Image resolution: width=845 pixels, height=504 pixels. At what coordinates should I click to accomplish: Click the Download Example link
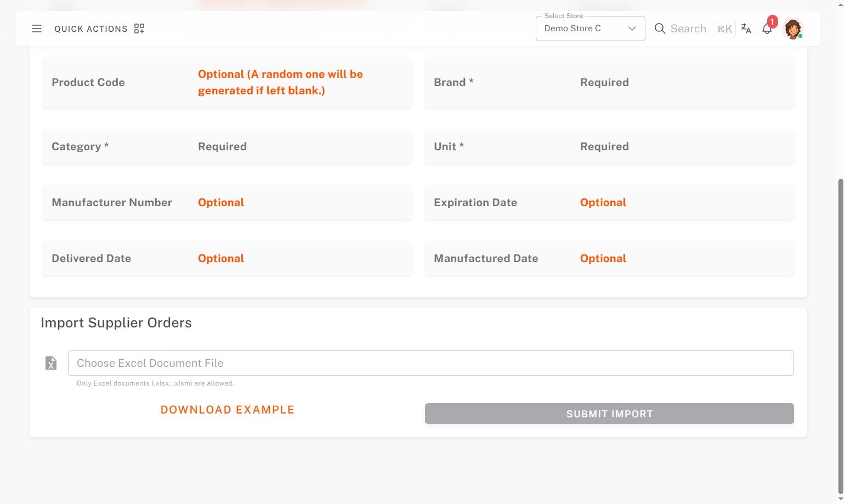(228, 410)
